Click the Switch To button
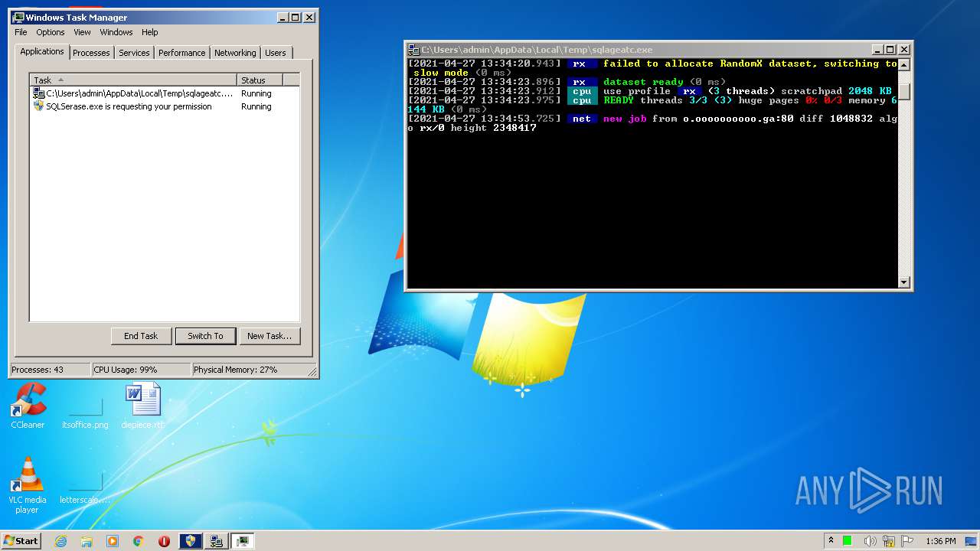This screenshot has height=551, width=980. click(x=205, y=336)
